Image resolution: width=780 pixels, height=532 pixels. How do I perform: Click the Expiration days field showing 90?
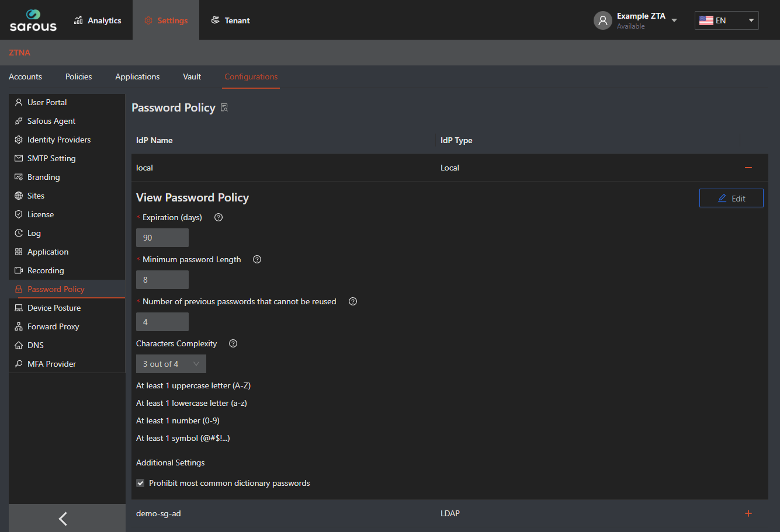click(x=162, y=238)
